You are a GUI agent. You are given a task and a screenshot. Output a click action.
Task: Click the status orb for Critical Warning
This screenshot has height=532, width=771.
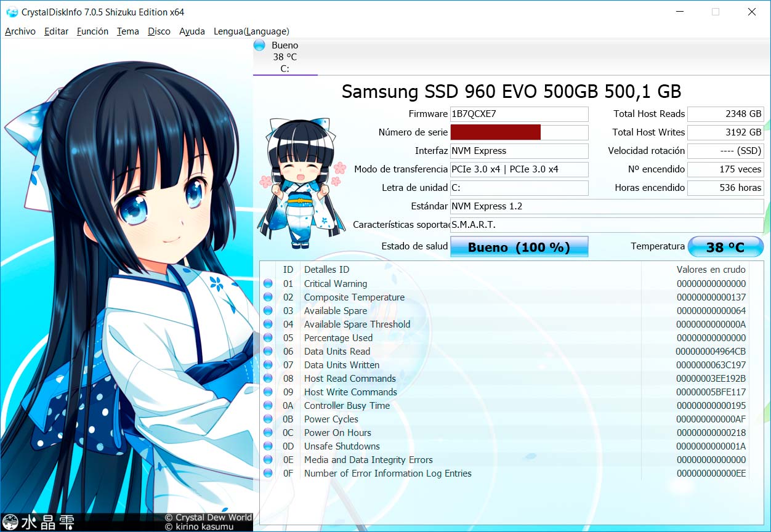[268, 284]
